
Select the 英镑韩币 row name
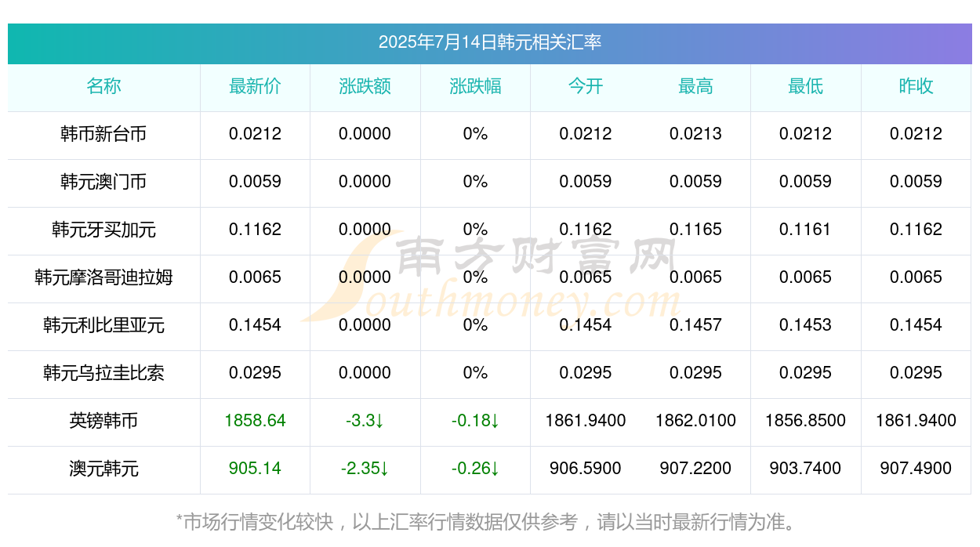[103, 421]
